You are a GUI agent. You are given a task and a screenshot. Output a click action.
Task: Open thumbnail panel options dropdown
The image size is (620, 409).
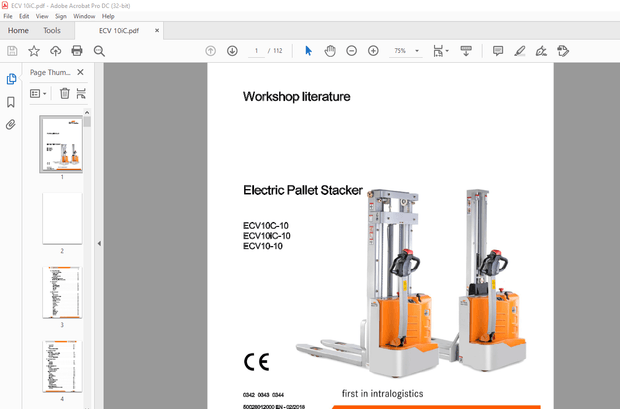pyautogui.click(x=38, y=94)
